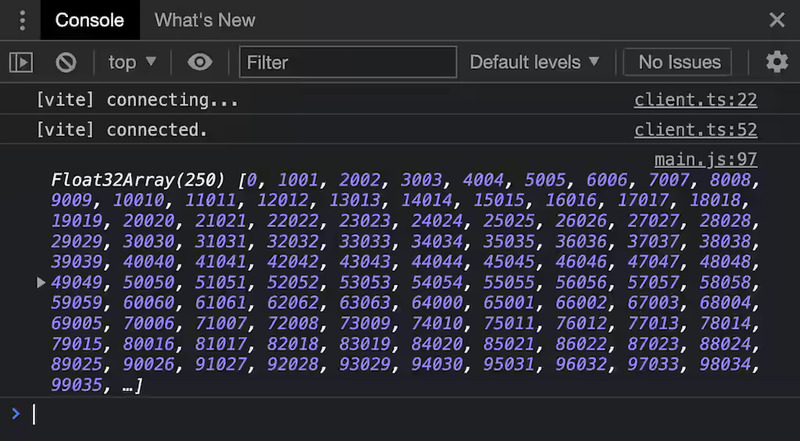Select the [vite] connecting... log message
The width and height of the screenshot is (800, 441).
tap(137, 100)
